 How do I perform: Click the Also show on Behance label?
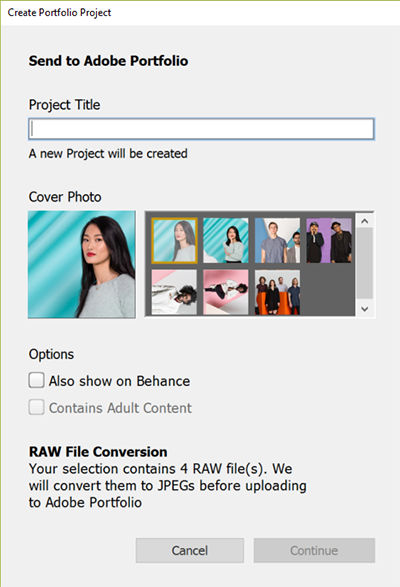[119, 381]
